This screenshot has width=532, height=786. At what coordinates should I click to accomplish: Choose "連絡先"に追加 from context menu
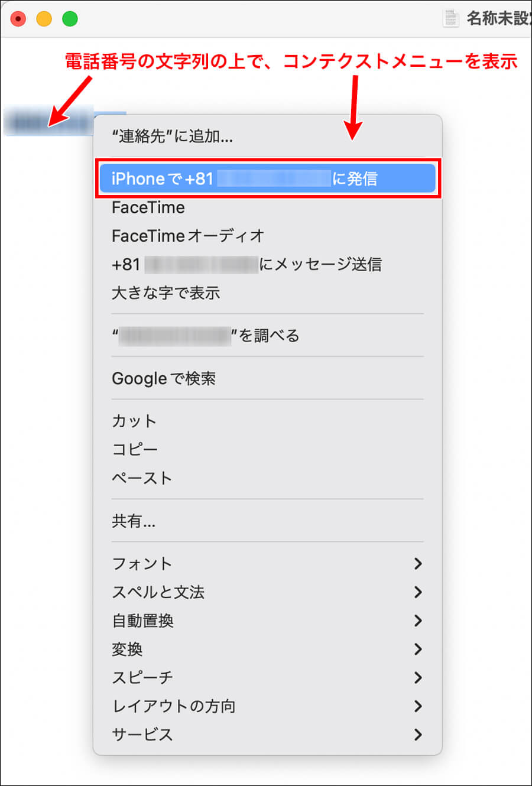coord(172,137)
